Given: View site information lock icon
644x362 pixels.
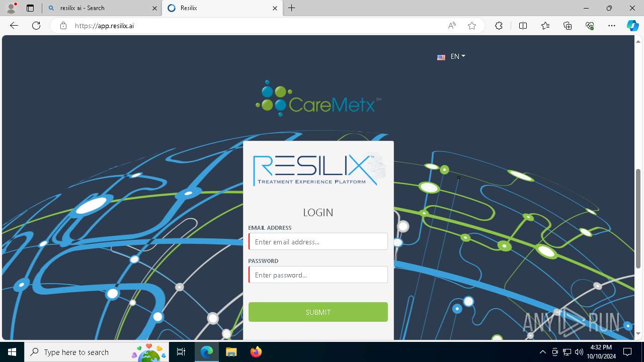Looking at the screenshot, I should pos(63,26).
